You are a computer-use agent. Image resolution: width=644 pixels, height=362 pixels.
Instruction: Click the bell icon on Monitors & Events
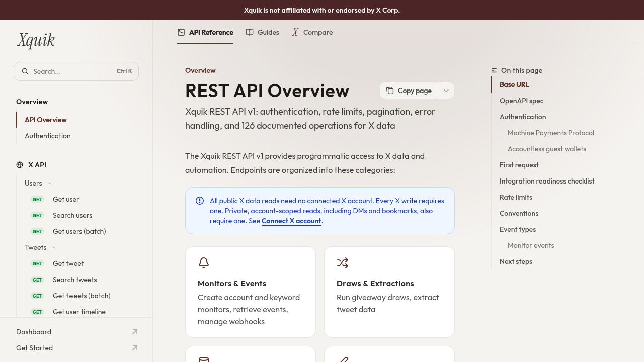[x=204, y=263]
